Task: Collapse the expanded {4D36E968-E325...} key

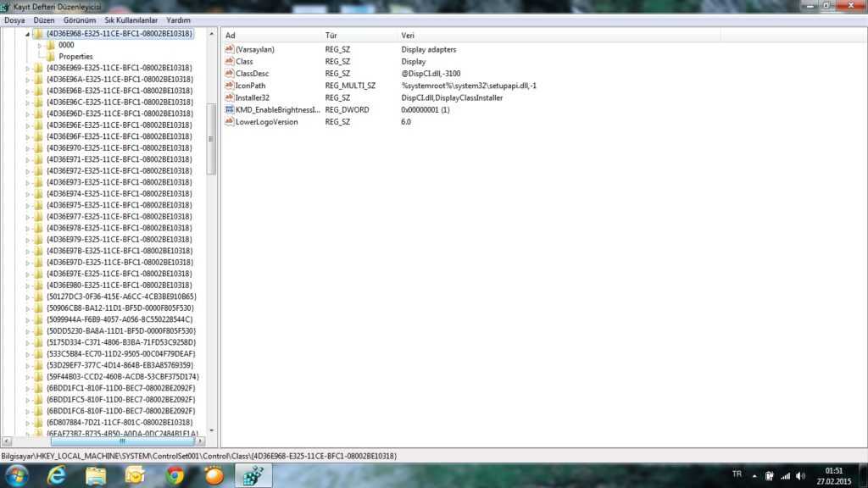Action: (x=27, y=34)
